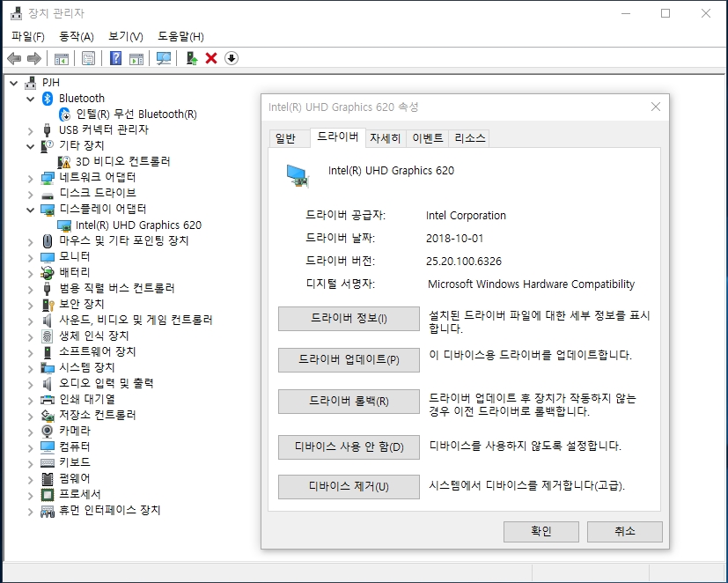Select the 범용 직렬 버스 컨트롤러 tree item
728x583 pixels.
pos(117,289)
